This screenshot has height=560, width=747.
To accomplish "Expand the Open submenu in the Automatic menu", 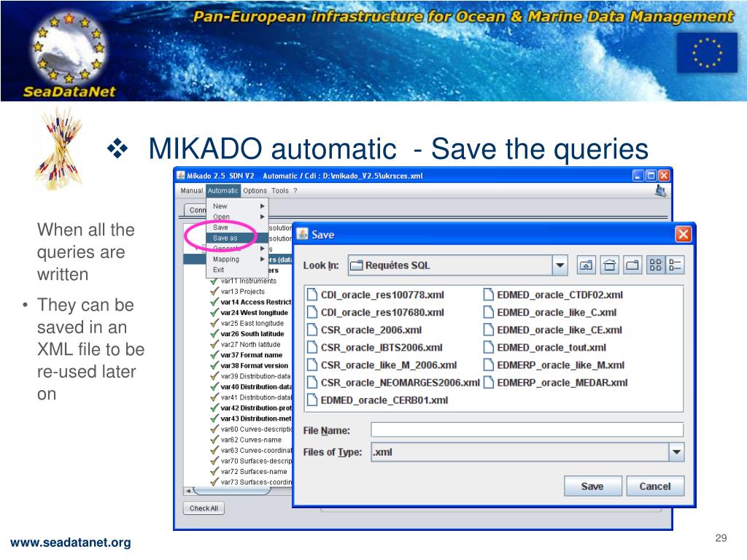I will pos(262,217).
